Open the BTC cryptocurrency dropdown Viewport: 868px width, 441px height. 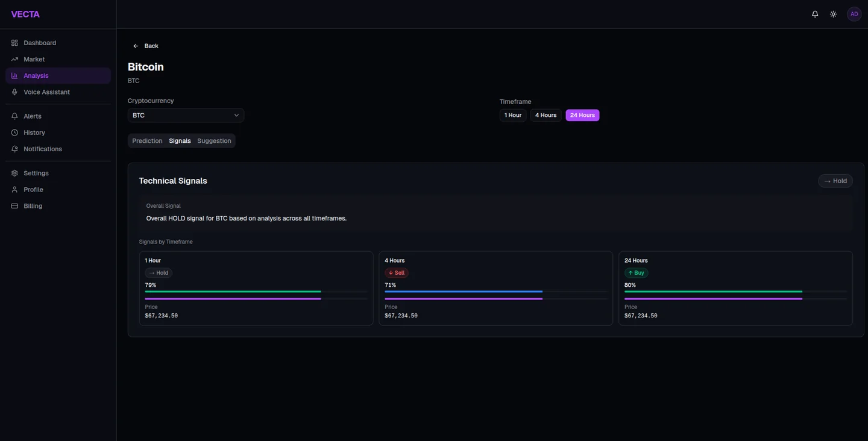click(186, 115)
